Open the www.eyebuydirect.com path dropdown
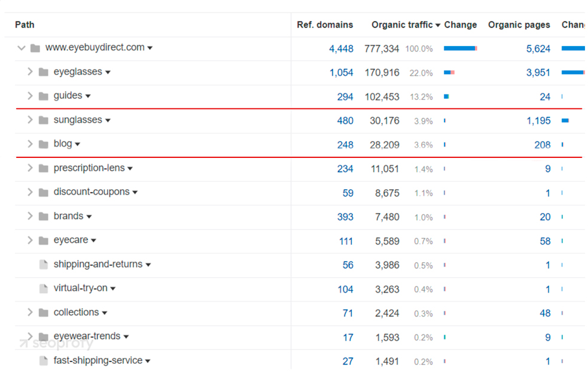Viewport: 588px width, 371px height. tap(150, 48)
